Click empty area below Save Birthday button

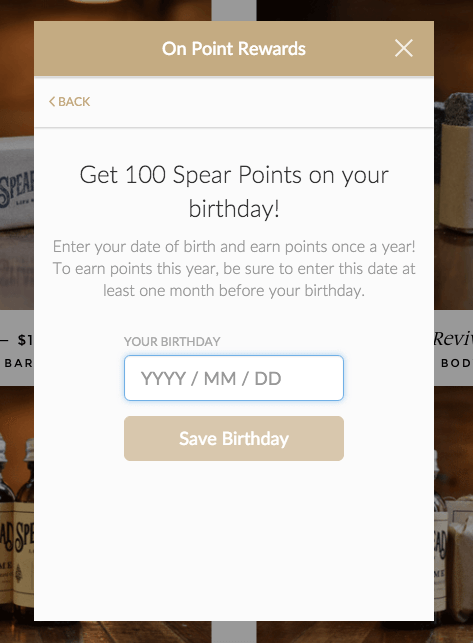tap(234, 541)
